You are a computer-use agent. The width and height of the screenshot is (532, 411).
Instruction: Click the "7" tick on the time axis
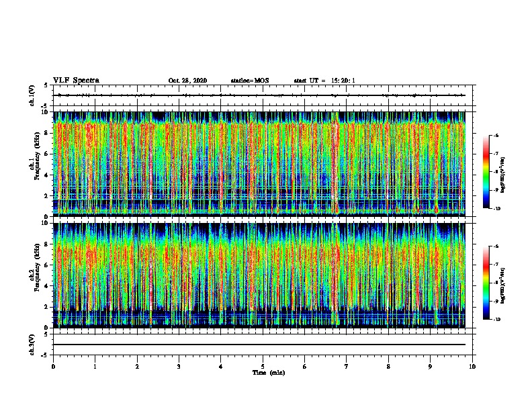pos(347,367)
